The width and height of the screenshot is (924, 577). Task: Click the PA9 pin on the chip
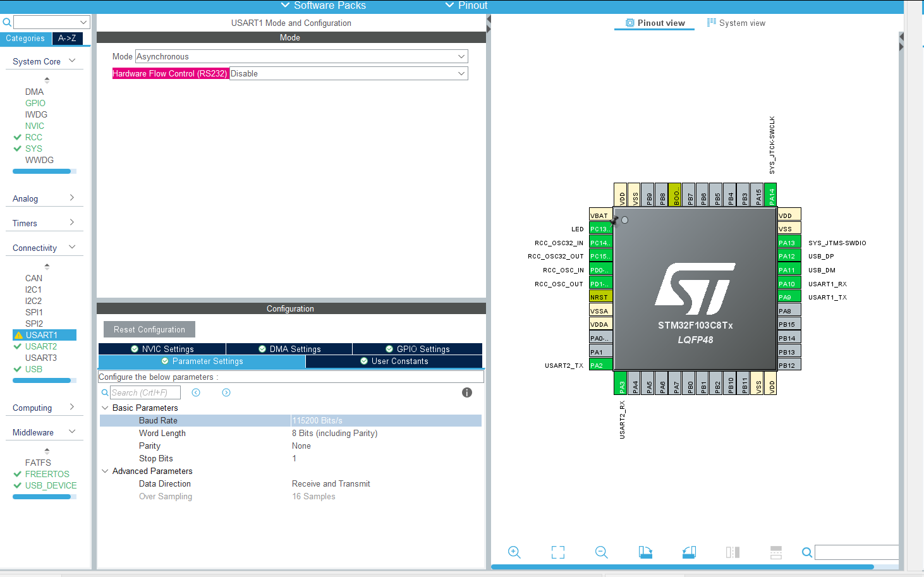789,297
